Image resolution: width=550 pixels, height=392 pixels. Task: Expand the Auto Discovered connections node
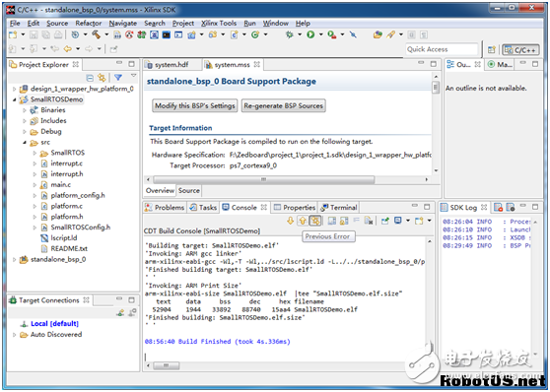pos(14,335)
